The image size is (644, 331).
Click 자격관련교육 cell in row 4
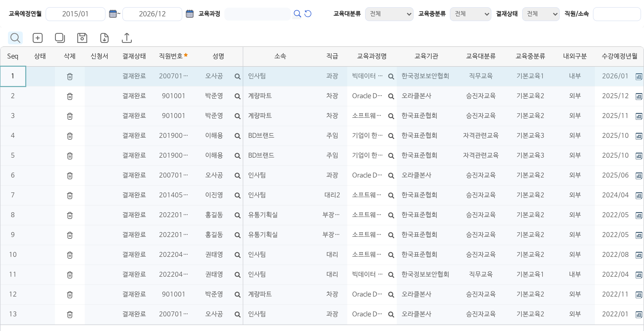click(x=481, y=136)
